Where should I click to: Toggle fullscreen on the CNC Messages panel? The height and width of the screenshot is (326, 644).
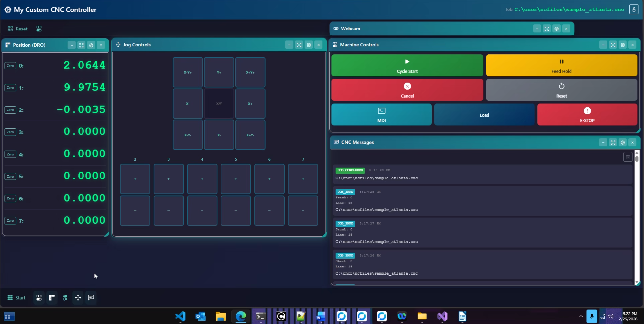[x=613, y=143]
